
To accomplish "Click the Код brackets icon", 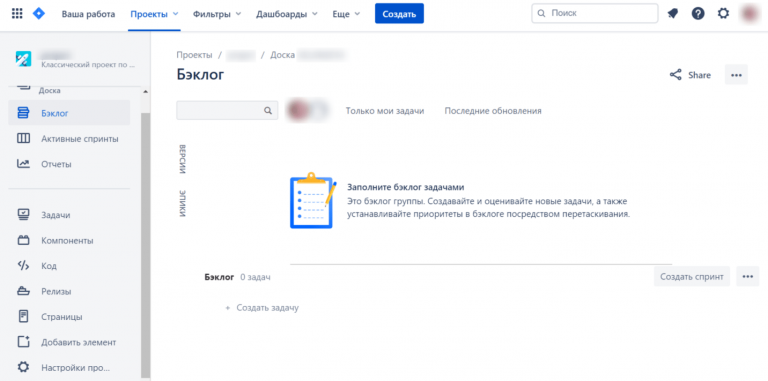I will tap(24, 266).
